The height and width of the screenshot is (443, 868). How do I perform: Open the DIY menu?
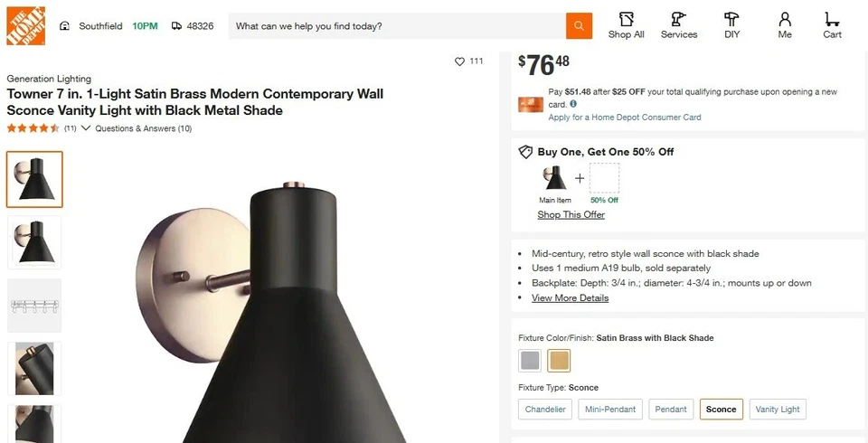[x=731, y=25]
